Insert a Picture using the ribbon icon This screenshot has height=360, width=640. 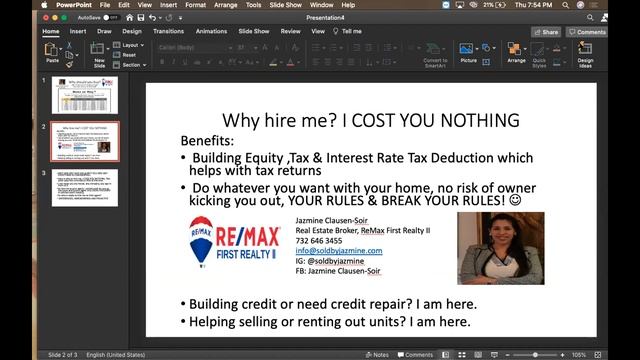click(466, 48)
